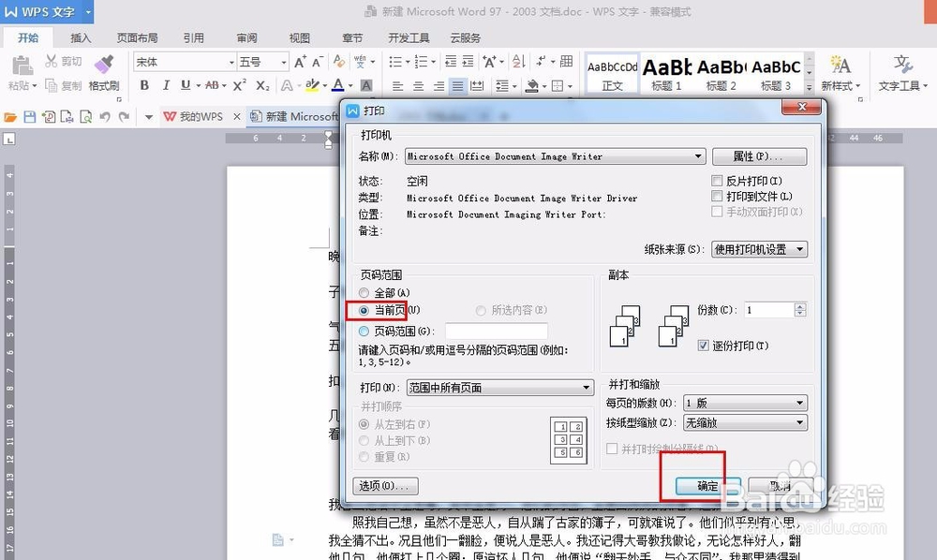The width and height of the screenshot is (937, 560).
Task: Enable 打印到文件 checkbox
Action: tap(717, 196)
